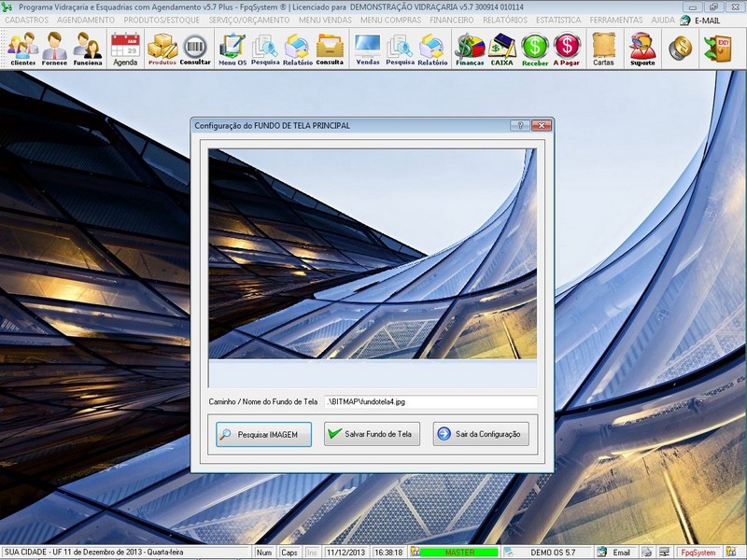Click the Produtos boxes icon
The height and width of the screenshot is (560, 747).
[162, 49]
